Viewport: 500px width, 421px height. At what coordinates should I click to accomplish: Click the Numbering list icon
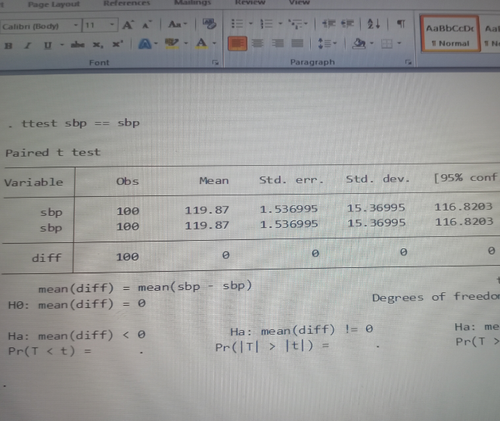point(266,24)
